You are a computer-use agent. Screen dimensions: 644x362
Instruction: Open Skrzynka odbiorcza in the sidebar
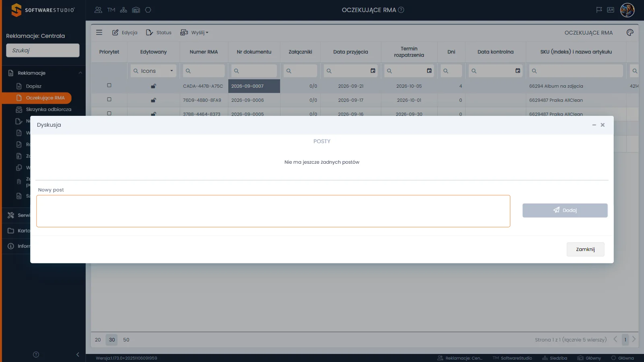point(48,109)
